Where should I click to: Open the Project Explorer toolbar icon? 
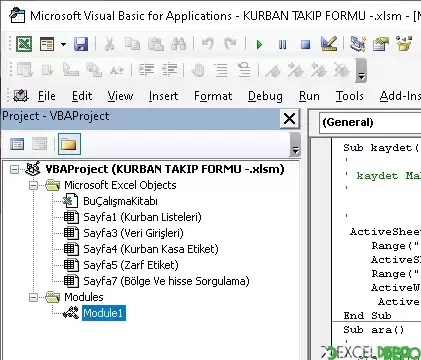(358, 44)
